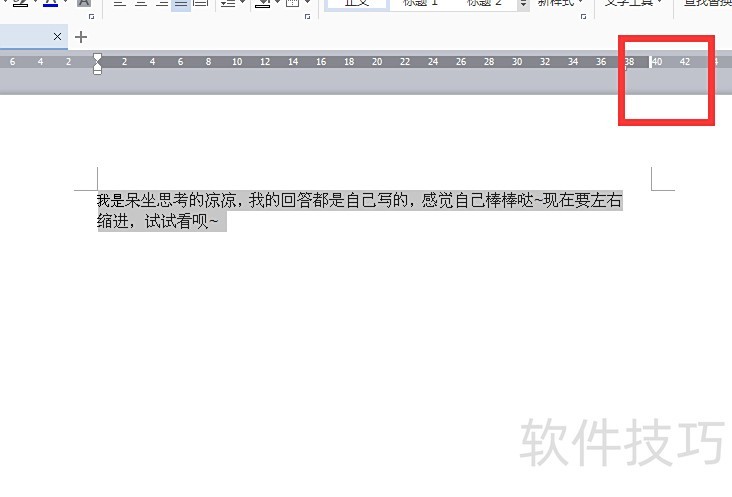The image size is (732, 497).
Task: Click the font color A icon
Action: tap(50, 4)
